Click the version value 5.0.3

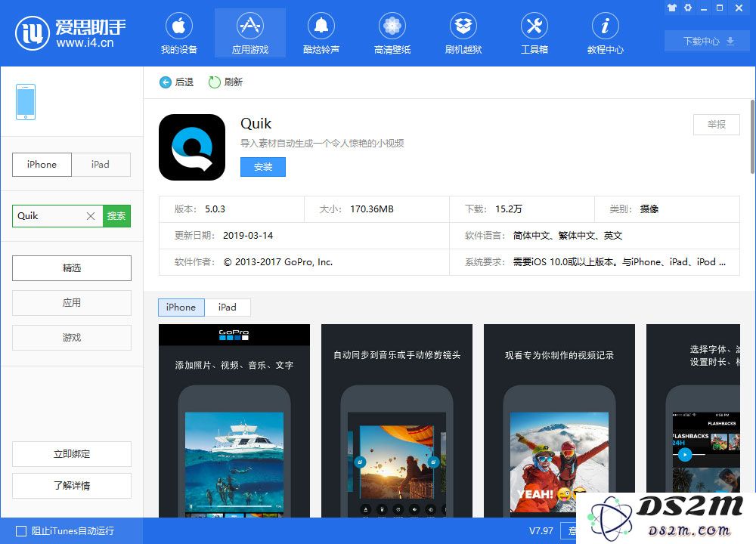215,209
